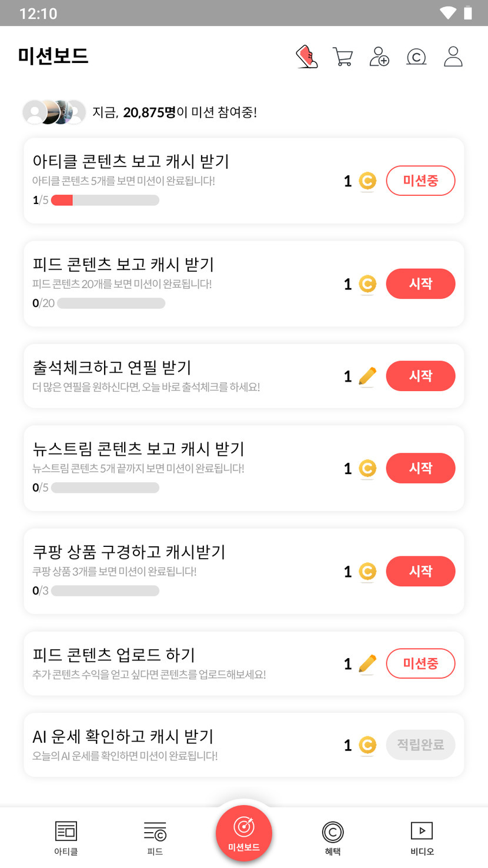Tap the participant avatars thumbnail group

point(54,112)
